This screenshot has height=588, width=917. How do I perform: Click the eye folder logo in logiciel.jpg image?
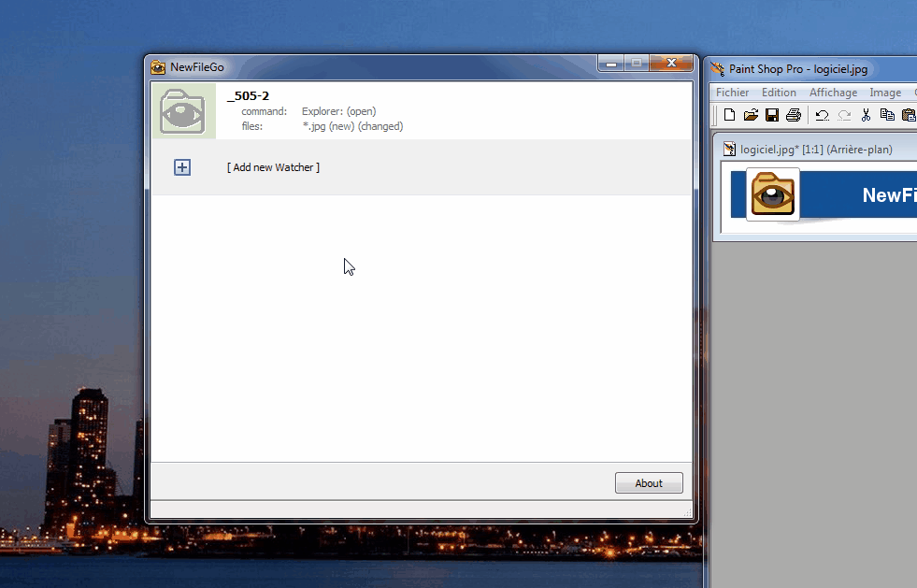pyautogui.click(x=772, y=194)
